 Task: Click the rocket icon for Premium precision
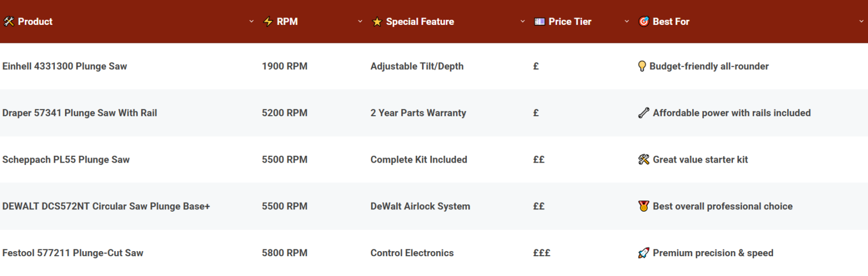point(643,253)
